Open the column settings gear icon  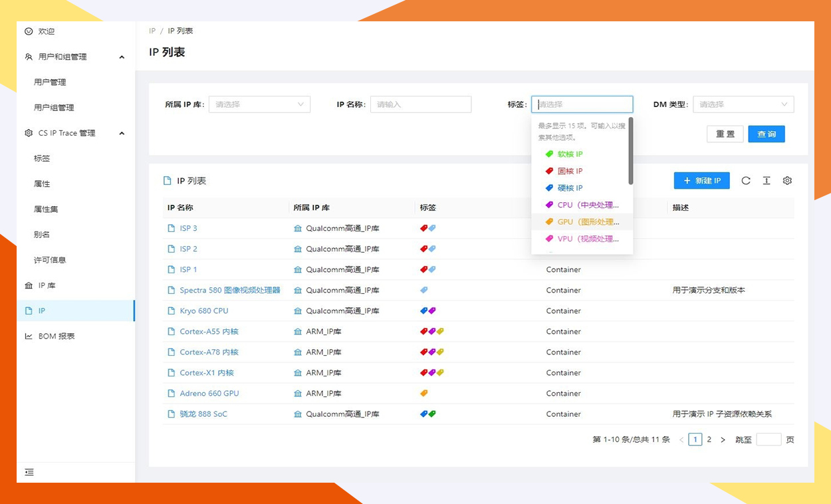[x=787, y=181]
